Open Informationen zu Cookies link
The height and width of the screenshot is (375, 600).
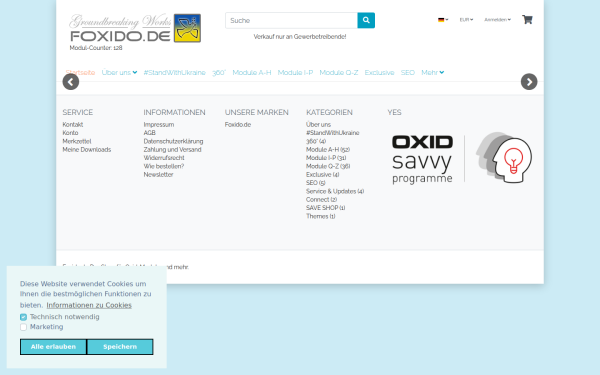coord(89,305)
